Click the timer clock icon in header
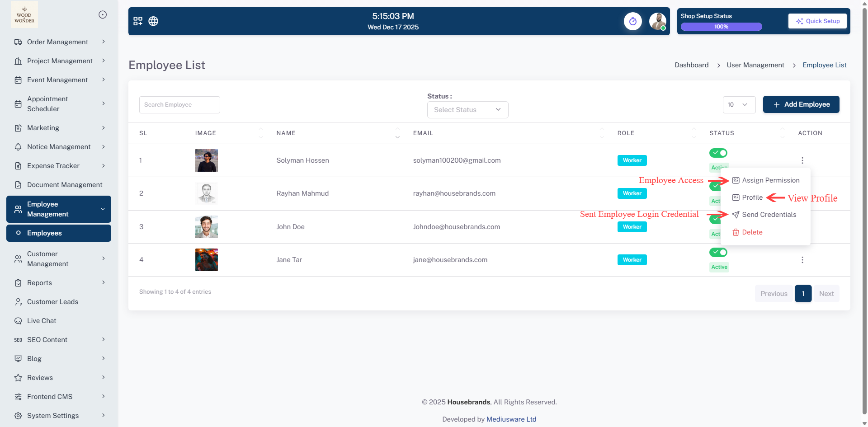 (632, 21)
